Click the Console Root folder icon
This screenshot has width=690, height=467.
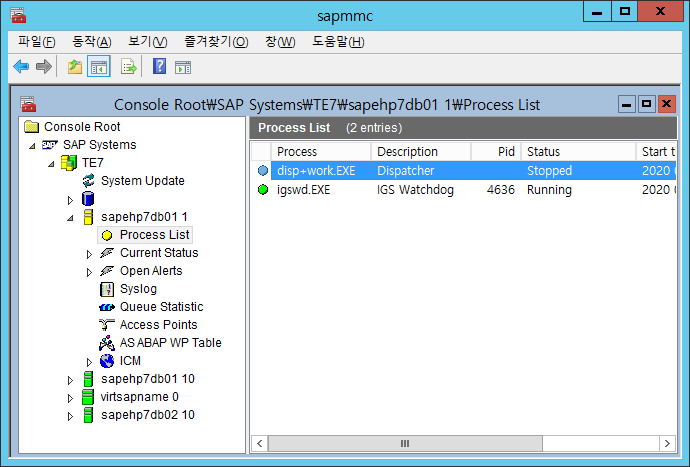click(32, 127)
